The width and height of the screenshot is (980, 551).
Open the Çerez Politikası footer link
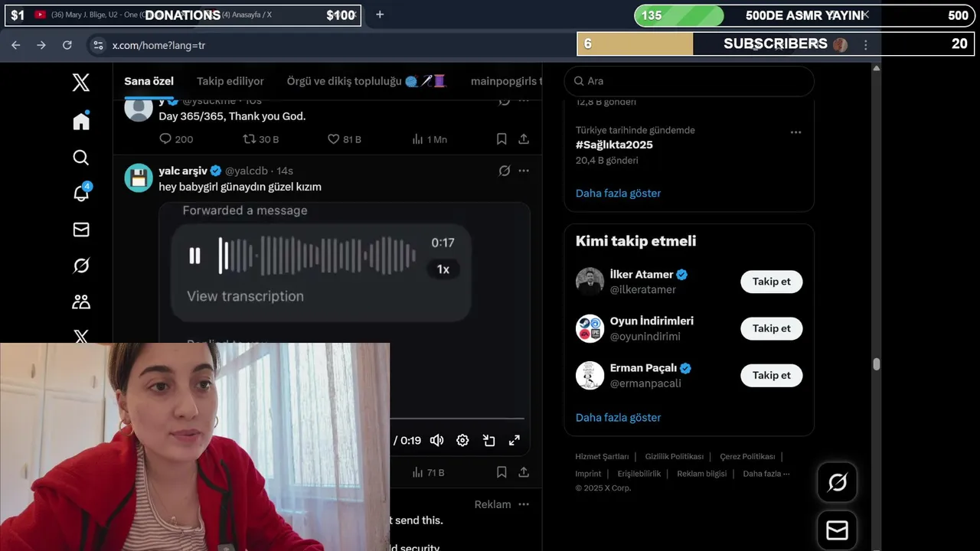pos(747,456)
